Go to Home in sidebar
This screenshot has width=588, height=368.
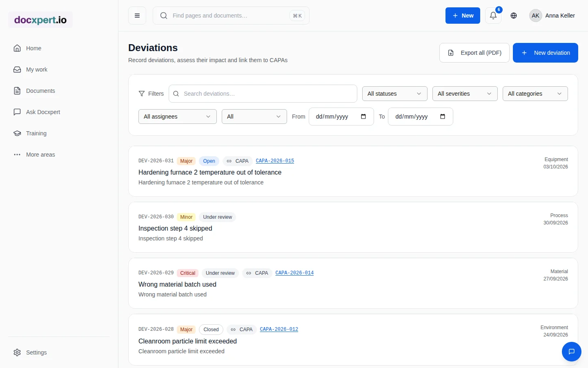coord(59,48)
